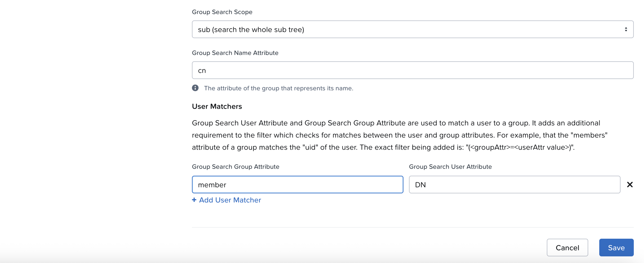
Task: Click the name attribute helper text
Action: (278, 88)
